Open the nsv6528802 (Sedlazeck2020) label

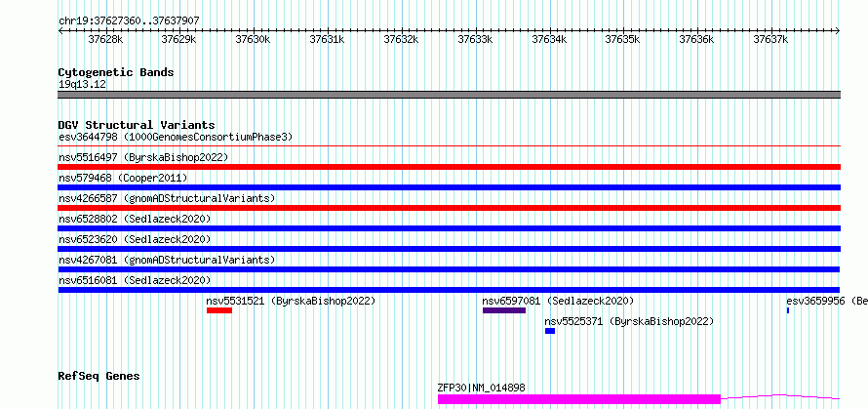click(135, 219)
